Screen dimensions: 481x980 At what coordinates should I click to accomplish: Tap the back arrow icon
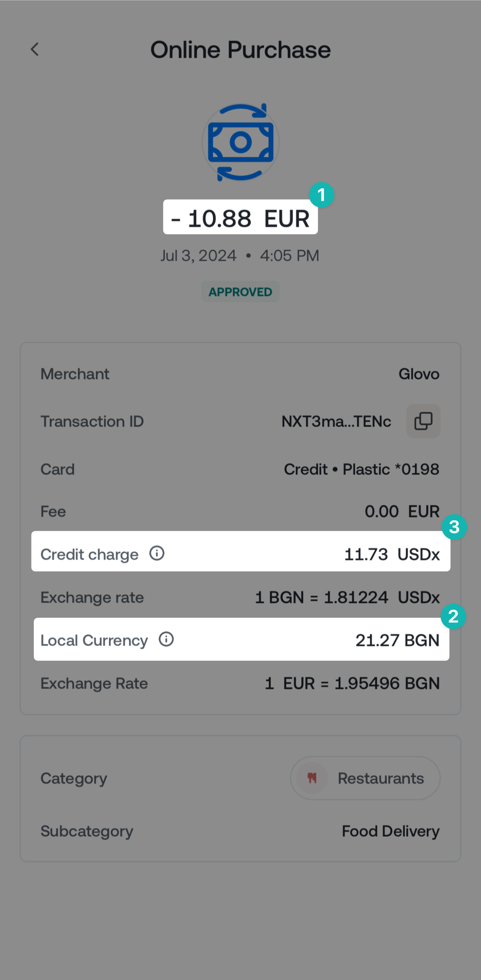[x=35, y=49]
